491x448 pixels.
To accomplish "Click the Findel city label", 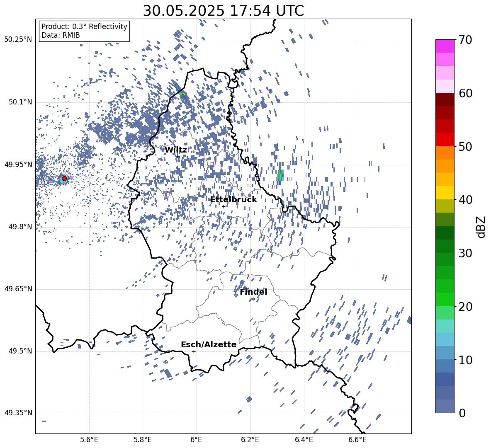I will pyautogui.click(x=253, y=292).
